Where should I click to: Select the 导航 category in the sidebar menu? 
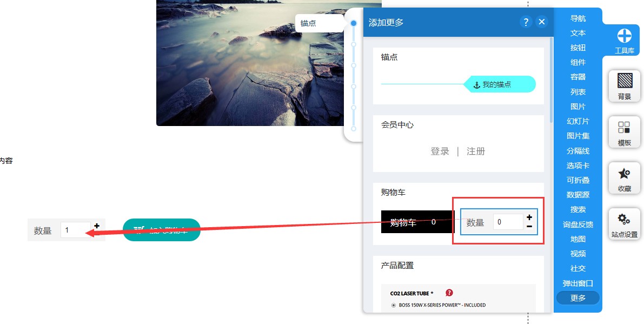click(578, 18)
